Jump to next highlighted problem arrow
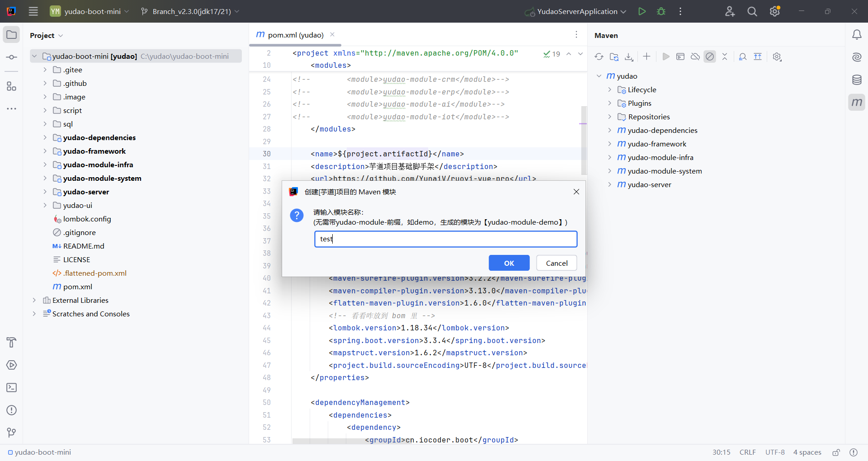The width and height of the screenshot is (868, 461). coord(580,54)
